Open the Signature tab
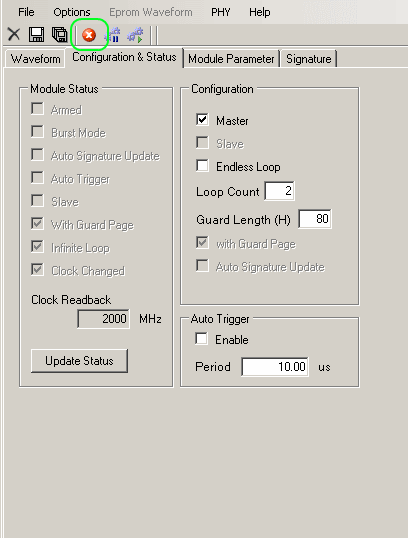408x538 pixels. click(x=308, y=59)
